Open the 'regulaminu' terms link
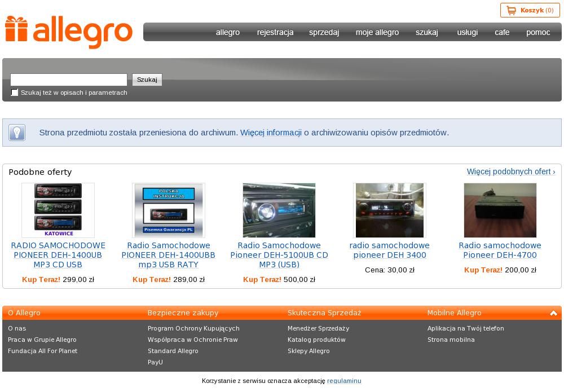This screenshot has width=564, height=392. [x=344, y=381]
